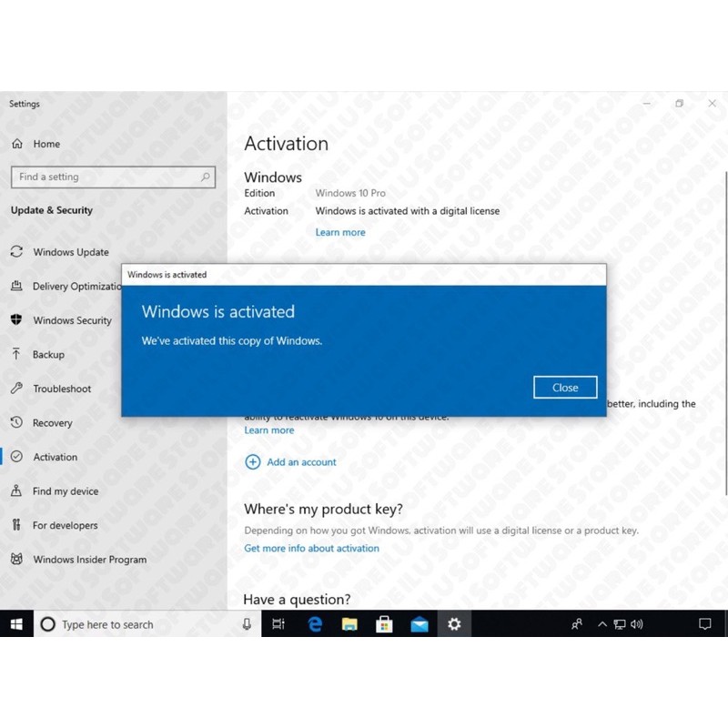728x728 pixels.
Task: Select Windows Insider Program
Action: pyautogui.click(x=87, y=560)
